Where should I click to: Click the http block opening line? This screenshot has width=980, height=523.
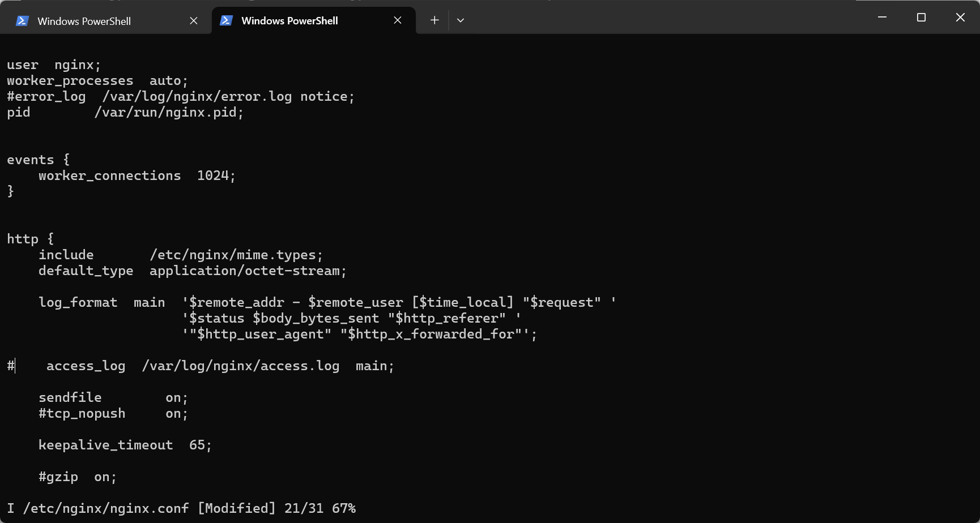[x=29, y=238]
